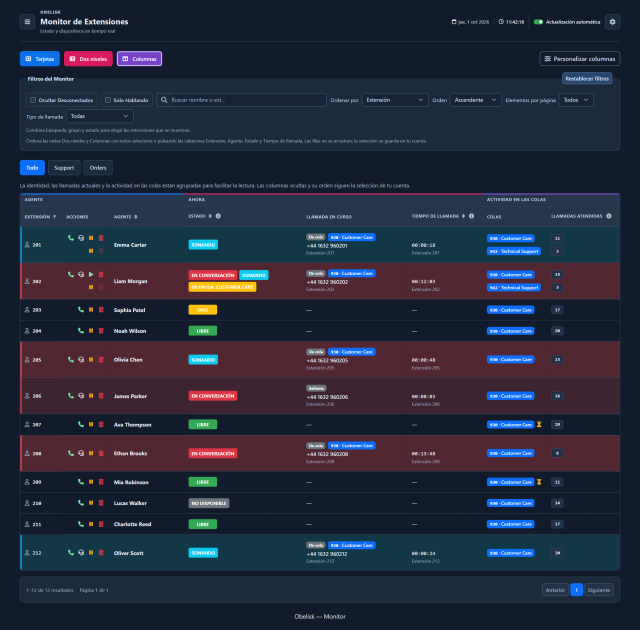Click the number +44 1632 960206
Screen dimensions: 640x630
(x=327, y=397)
